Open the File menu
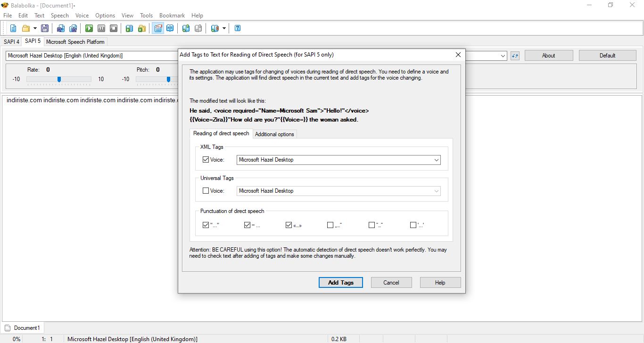Viewport: 644px width, 343px height. [x=8, y=16]
